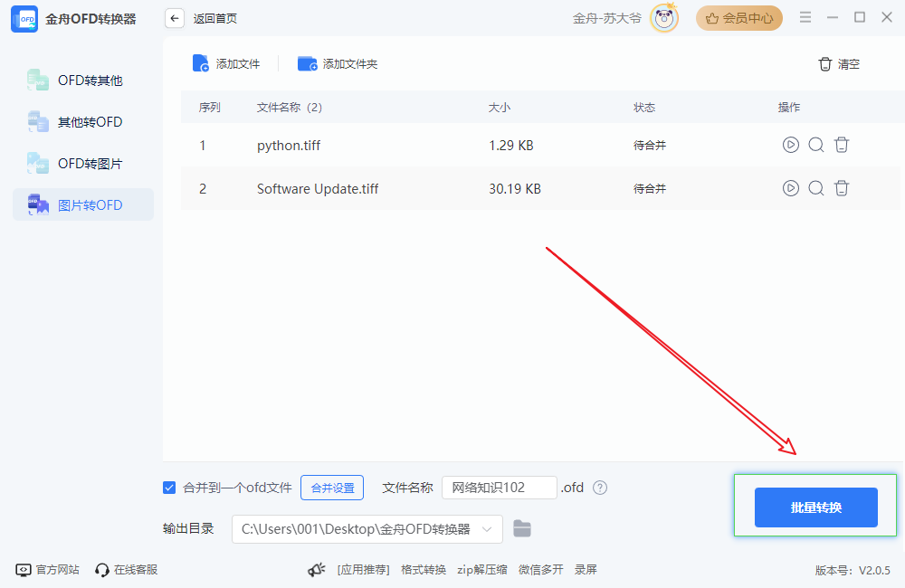This screenshot has width=905, height=588.
Task: Click the 格式转换 recommended app link
Action: [x=423, y=570]
